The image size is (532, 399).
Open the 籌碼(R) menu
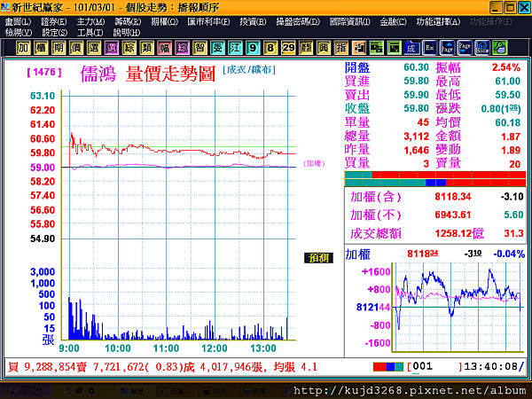point(128,21)
